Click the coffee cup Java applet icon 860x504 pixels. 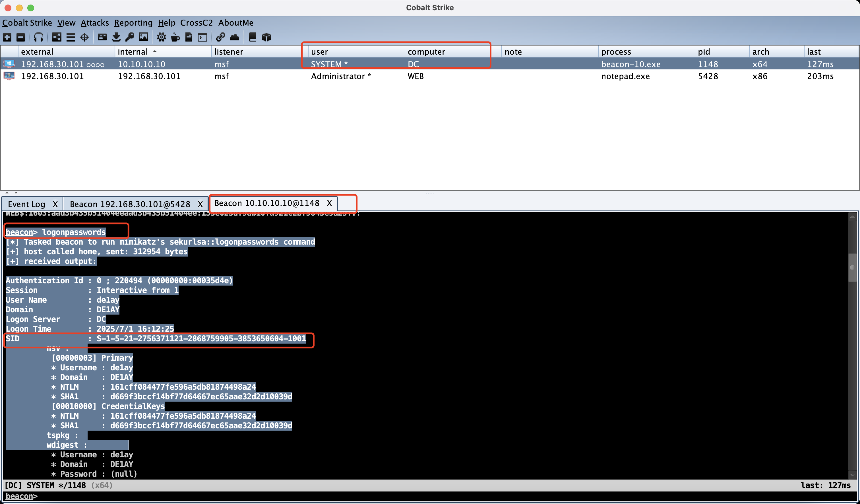click(x=175, y=37)
